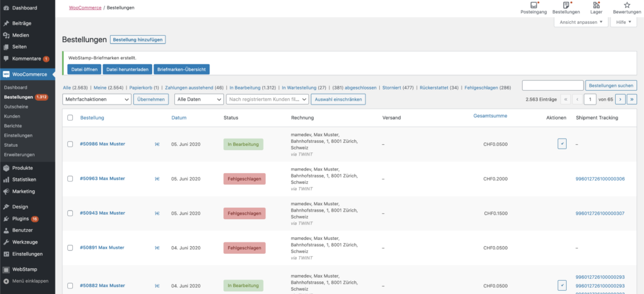The width and height of the screenshot is (644, 294).
Task: Open Kunden in WooCommerce submenu
Action: [x=12, y=116]
